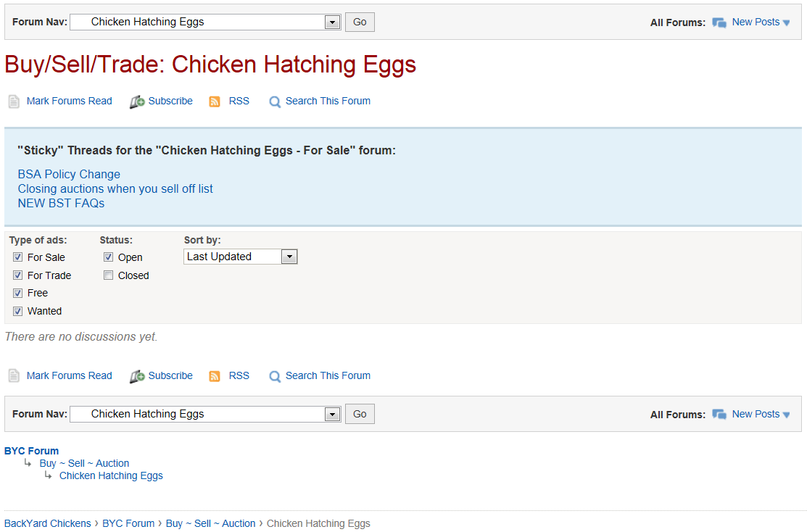The image size is (807, 532).
Task: Enable the Closed status checkbox
Action: 109,275
